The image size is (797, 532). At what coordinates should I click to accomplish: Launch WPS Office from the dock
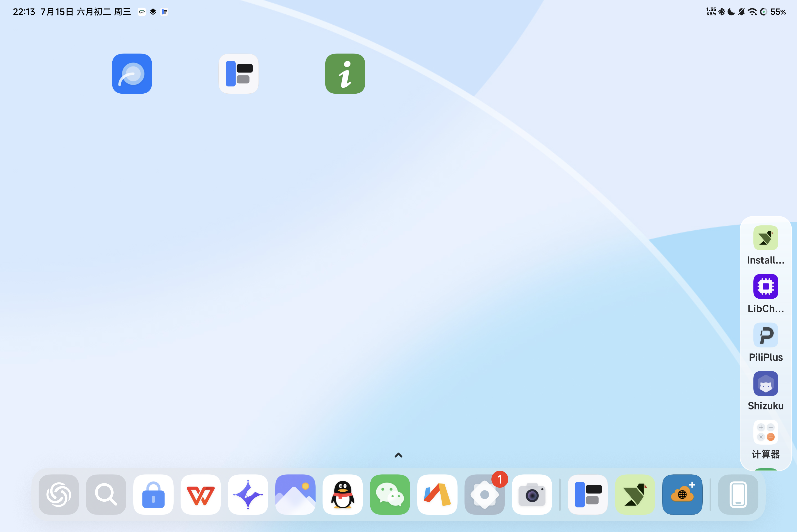[x=200, y=494]
